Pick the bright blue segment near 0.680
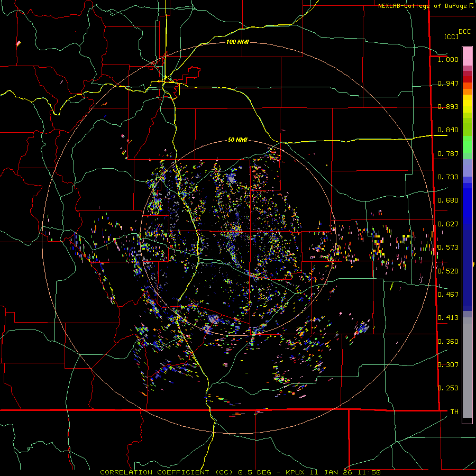Image resolution: width=476 pixels, height=476 pixels. (467, 204)
